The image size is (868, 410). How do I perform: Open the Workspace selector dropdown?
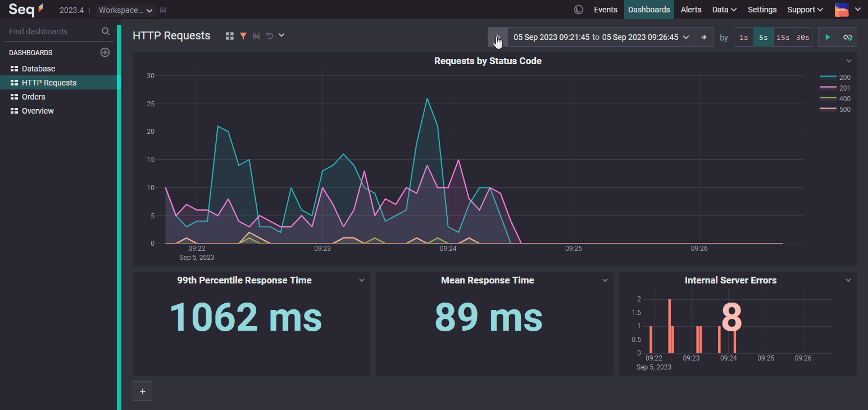[126, 10]
